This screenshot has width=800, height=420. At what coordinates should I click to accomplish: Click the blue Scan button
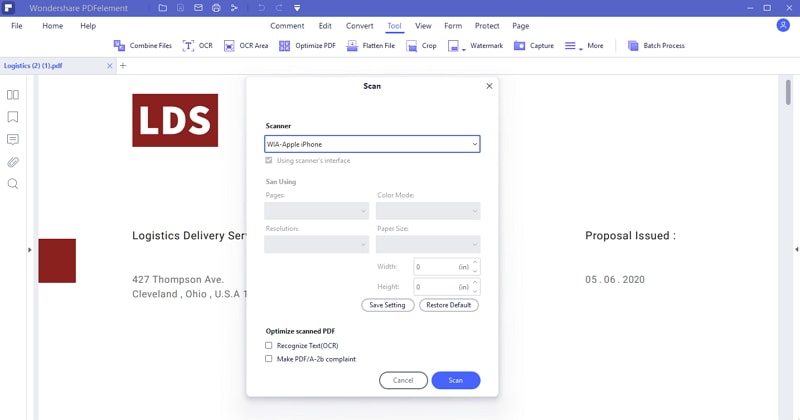pos(456,380)
